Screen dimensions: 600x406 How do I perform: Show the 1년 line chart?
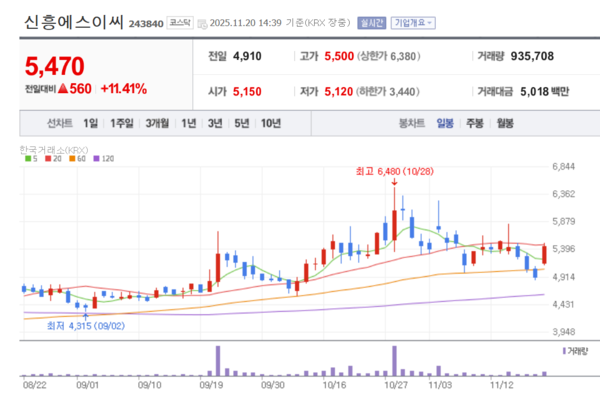click(x=188, y=123)
